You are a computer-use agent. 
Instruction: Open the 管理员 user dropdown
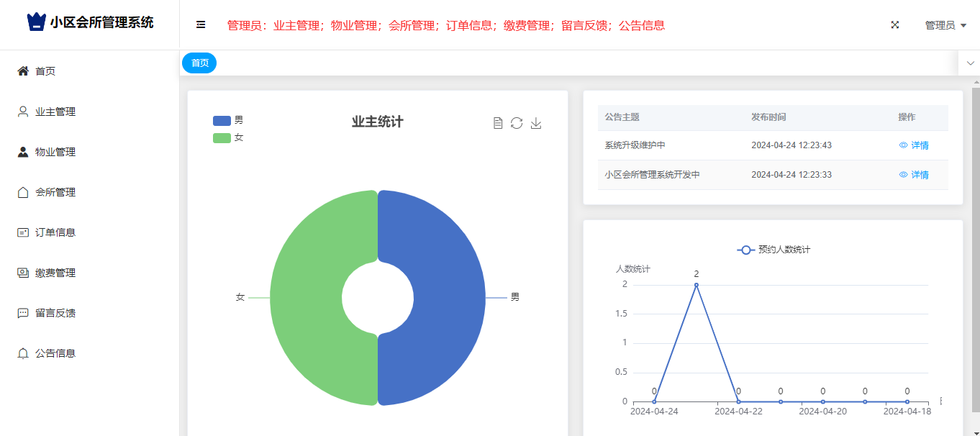[x=945, y=25]
